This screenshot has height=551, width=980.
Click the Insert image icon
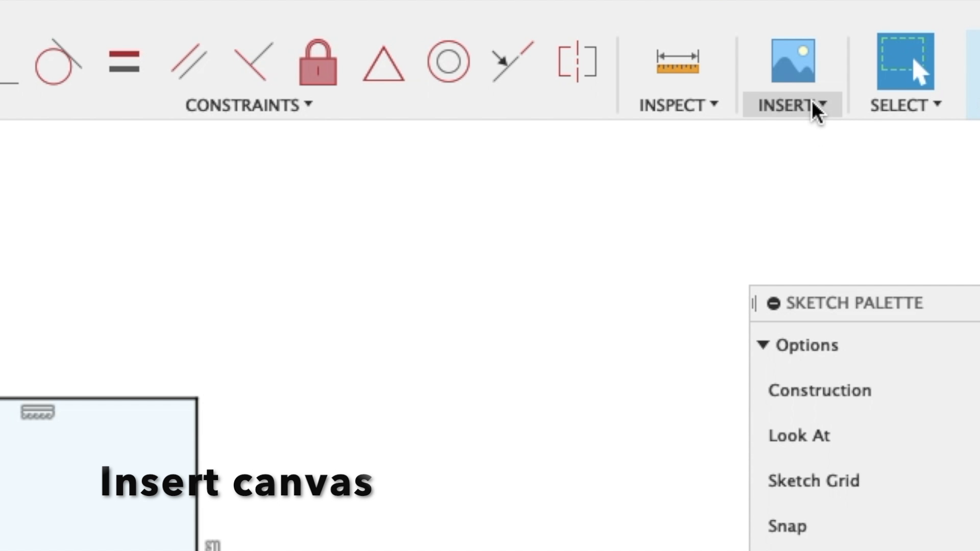tap(793, 61)
